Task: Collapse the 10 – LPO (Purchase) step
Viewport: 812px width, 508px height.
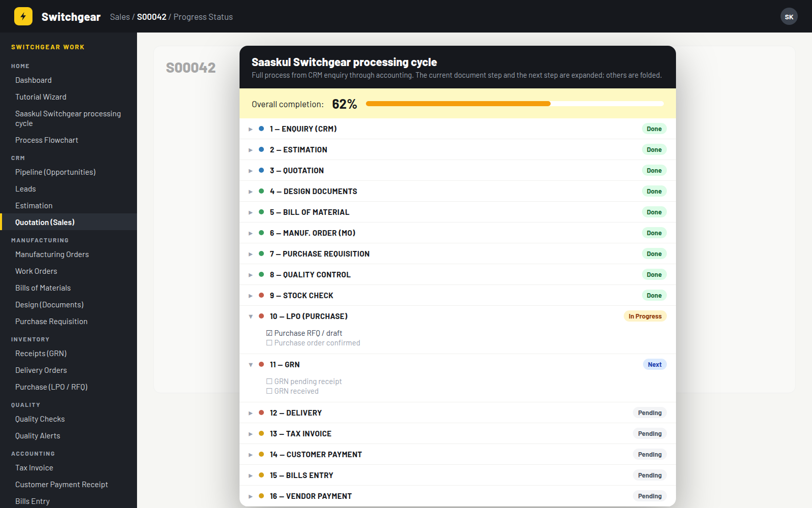Action: click(457, 316)
